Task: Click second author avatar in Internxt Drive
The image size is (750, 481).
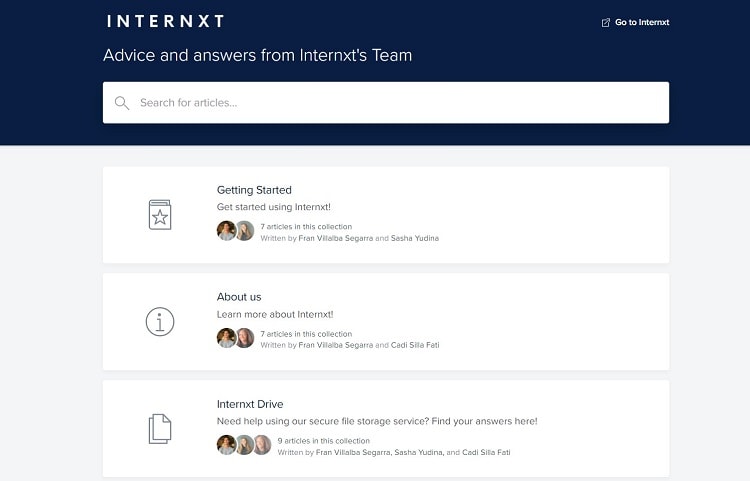Action: [x=244, y=445]
